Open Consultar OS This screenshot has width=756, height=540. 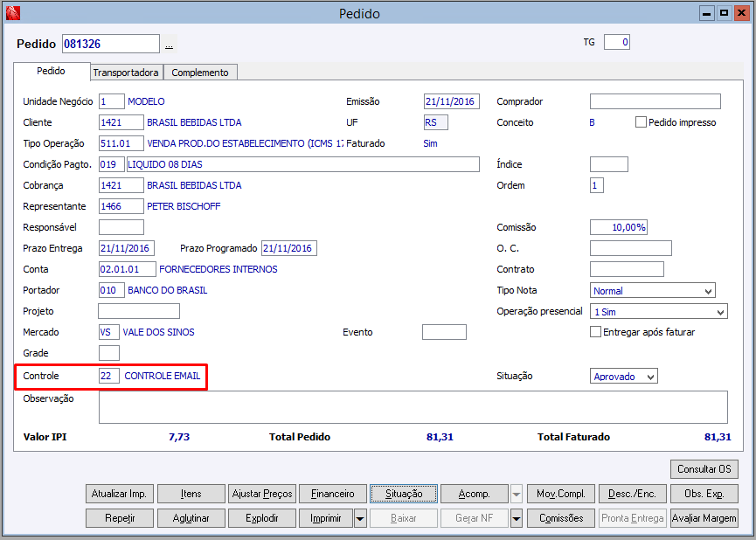704,469
